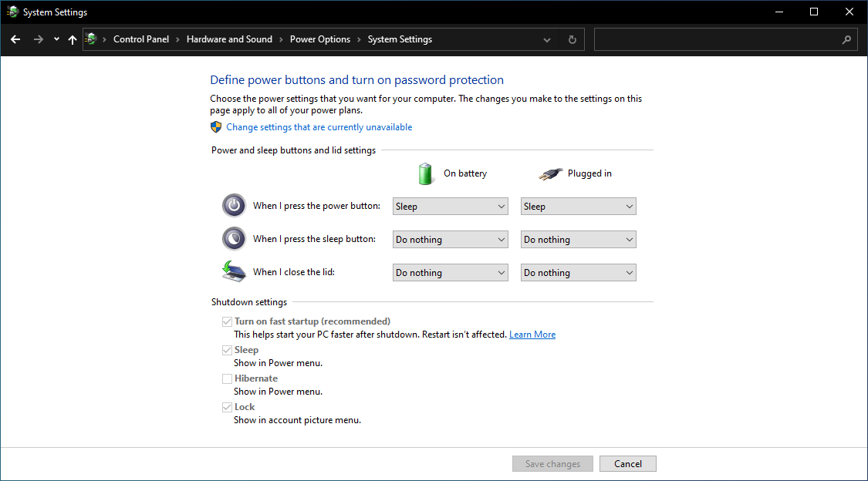Click the sleep button moon icon
868x481 pixels.
point(234,239)
